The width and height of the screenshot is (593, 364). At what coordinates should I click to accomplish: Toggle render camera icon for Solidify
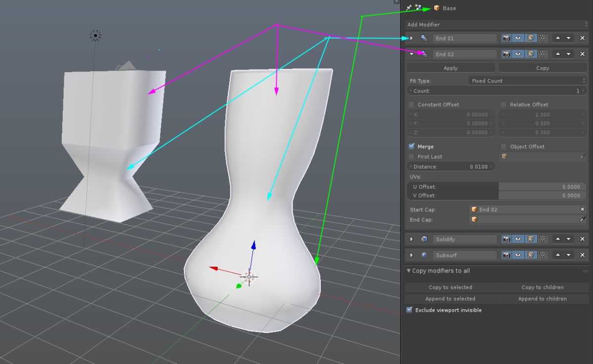pos(507,239)
